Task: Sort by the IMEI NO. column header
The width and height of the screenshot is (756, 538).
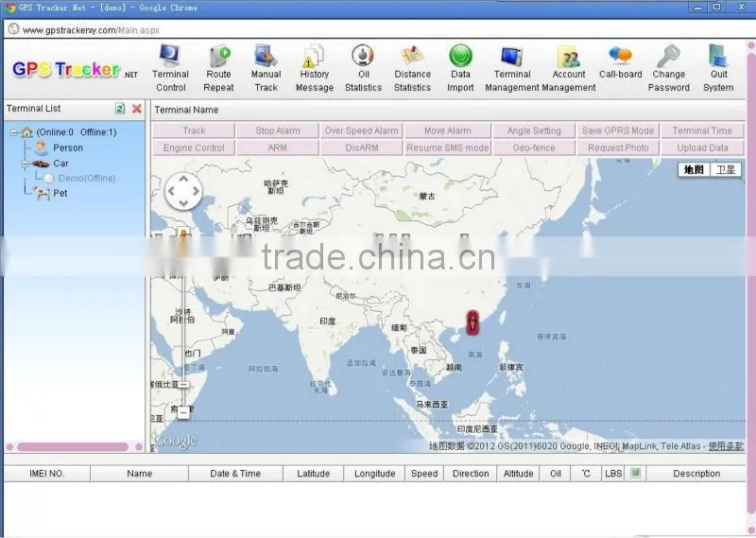Action: [46, 474]
